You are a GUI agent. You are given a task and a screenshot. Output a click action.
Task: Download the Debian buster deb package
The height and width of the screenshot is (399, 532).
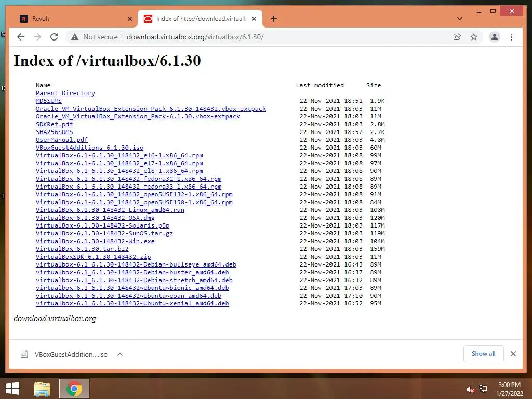pyautogui.click(x=132, y=272)
